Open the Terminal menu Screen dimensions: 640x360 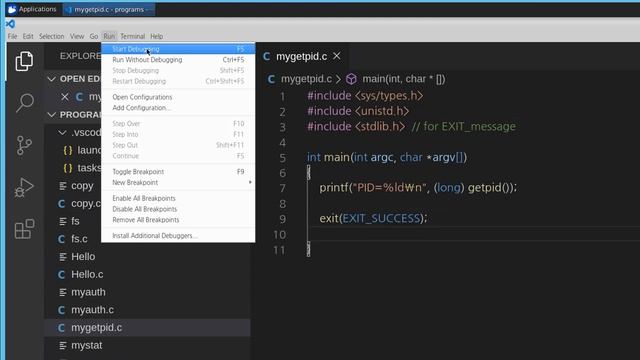click(132, 36)
